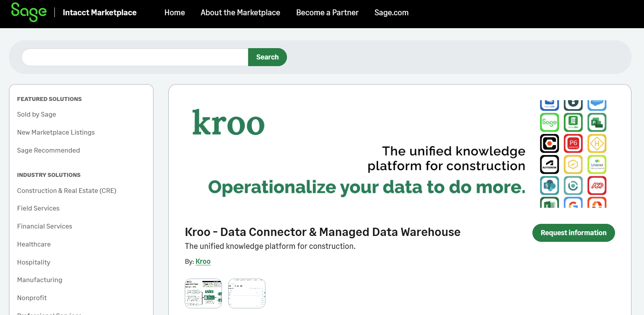Click 'The unified knowledge platform for construction.' subtitle
Viewport: 644px width, 315px height.
270,246
